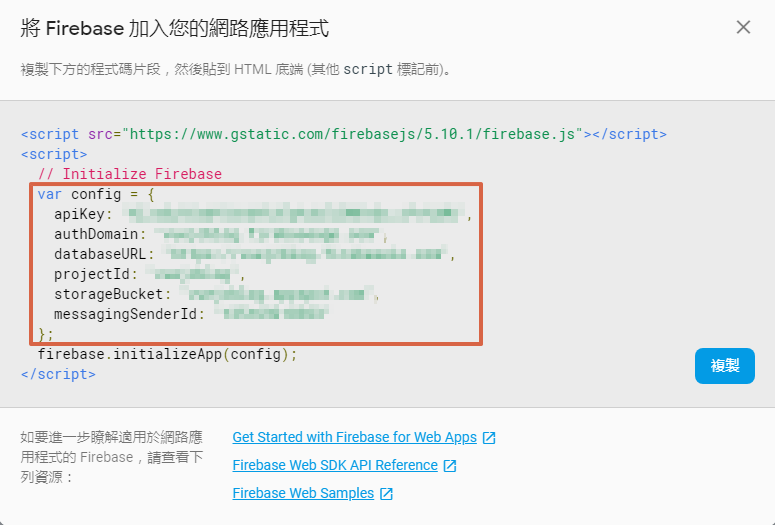Open Get Started with Firebase for Web Apps link
Image resolution: width=775 pixels, height=525 pixels.
(x=354, y=437)
